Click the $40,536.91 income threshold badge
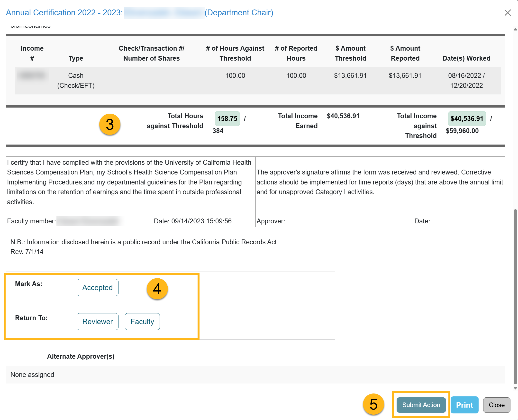Viewport: 518px width, 420px height. pos(467,119)
